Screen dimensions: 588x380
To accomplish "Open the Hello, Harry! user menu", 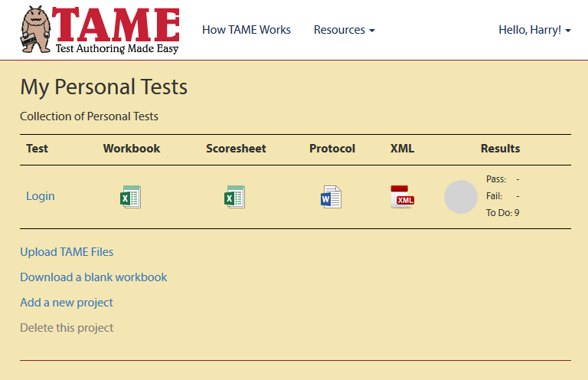I will point(534,30).
